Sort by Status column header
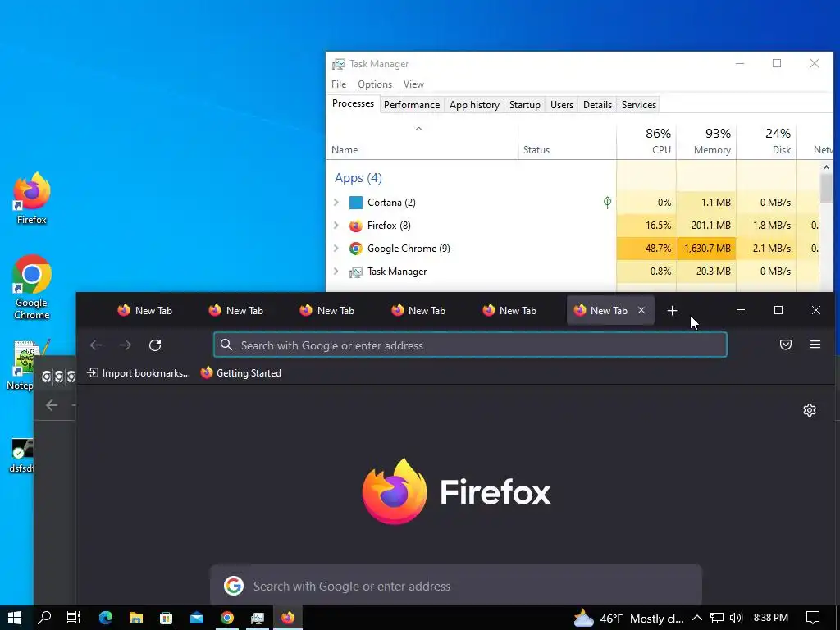The width and height of the screenshot is (840, 630). [x=567, y=141]
